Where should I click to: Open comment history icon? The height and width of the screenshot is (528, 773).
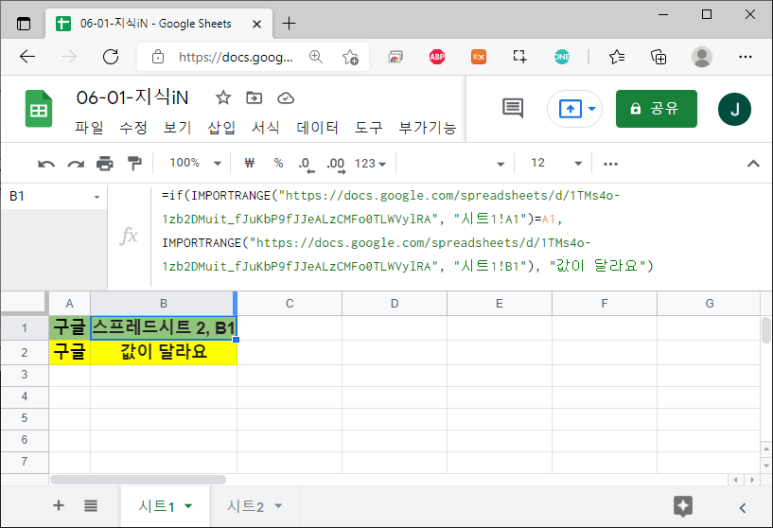[513, 108]
